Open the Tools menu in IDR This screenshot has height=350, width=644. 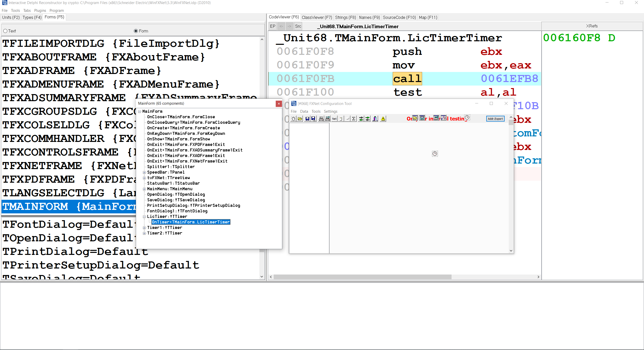coord(15,11)
